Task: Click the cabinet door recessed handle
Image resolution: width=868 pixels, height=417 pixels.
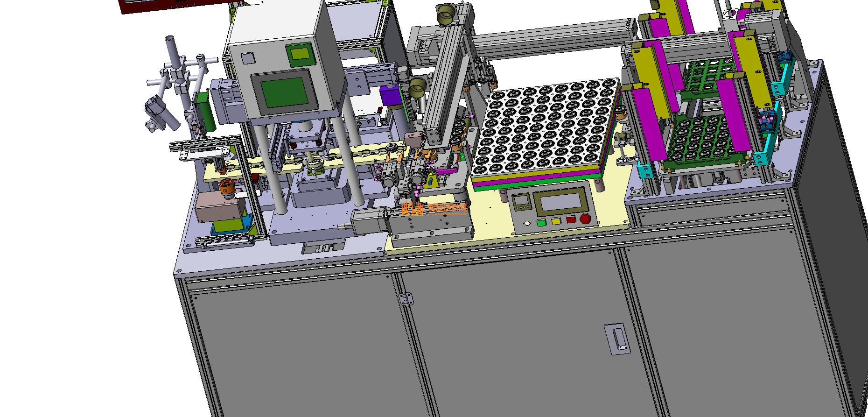Action: pos(617,339)
